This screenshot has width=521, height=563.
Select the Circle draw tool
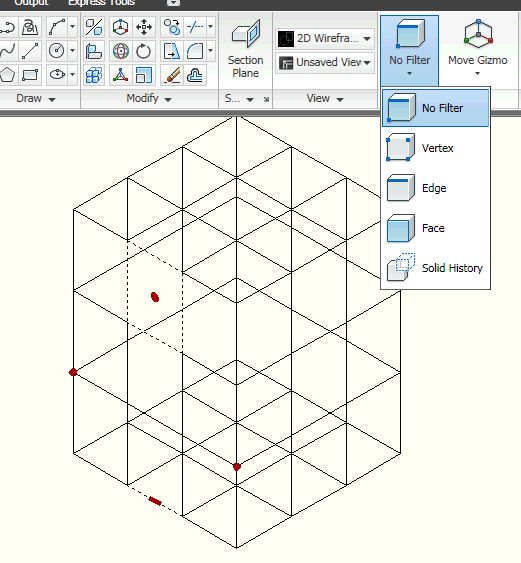pyautogui.click(x=57, y=51)
